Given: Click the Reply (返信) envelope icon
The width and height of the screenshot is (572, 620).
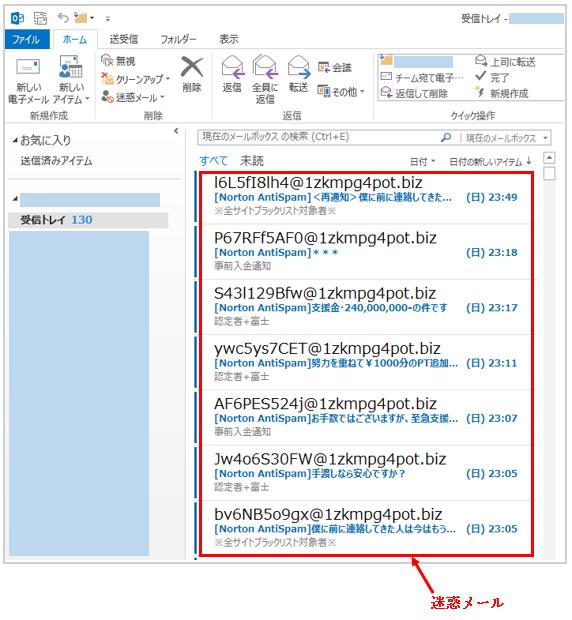Looking at the screenshot, I should click(232, 67).
